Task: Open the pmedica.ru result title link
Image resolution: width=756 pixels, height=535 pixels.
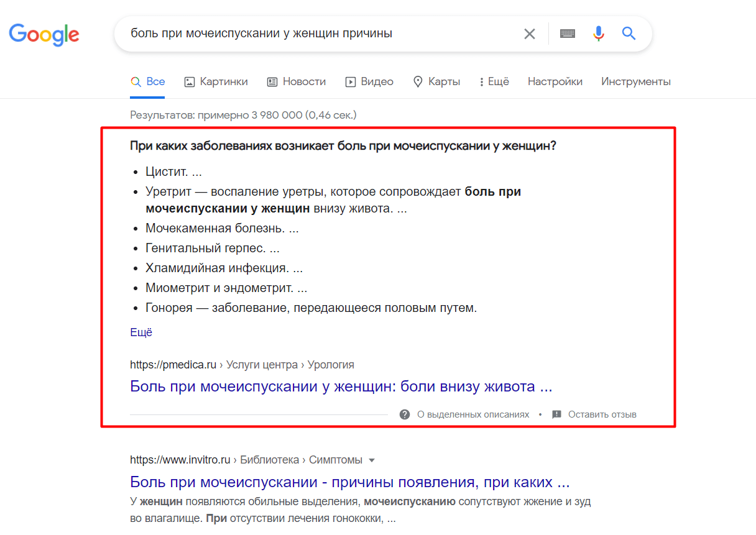Action: pyautogui.click(x=341, y=386)
